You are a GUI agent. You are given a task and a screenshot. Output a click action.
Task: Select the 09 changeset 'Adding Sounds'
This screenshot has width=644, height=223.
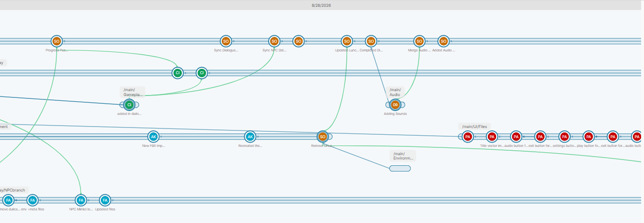pos(395,104)
